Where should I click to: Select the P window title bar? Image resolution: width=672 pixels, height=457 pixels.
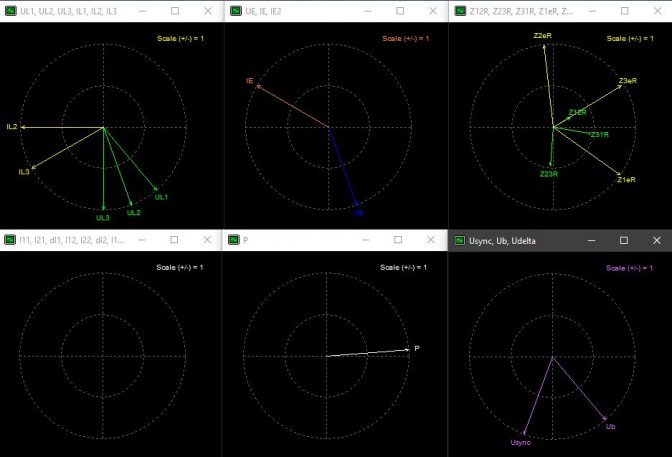[x=300, y=240]
